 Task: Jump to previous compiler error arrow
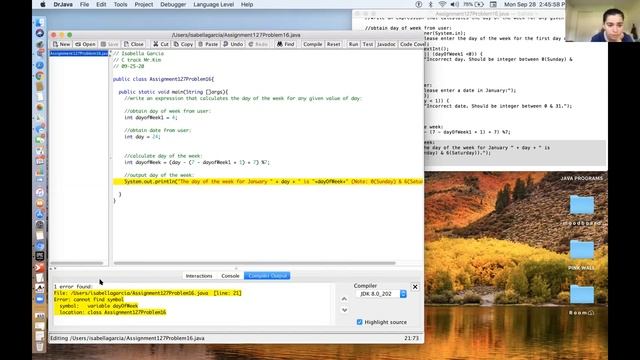(344, 299)
